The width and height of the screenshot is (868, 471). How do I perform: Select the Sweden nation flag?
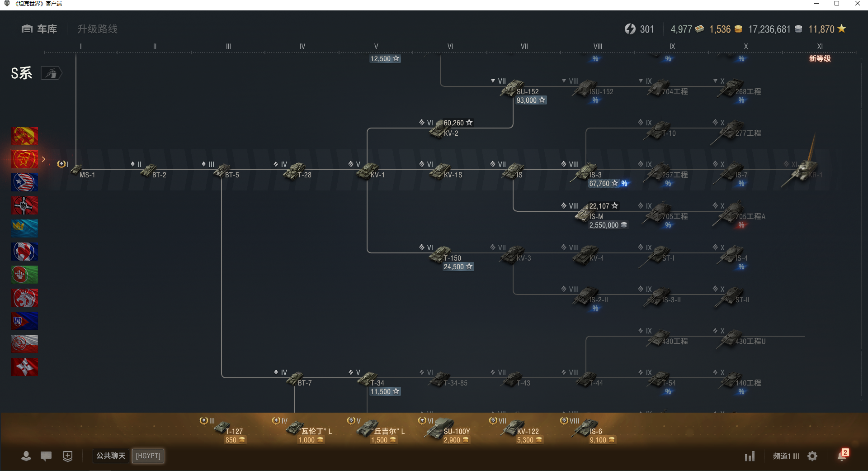coord(24,228)
